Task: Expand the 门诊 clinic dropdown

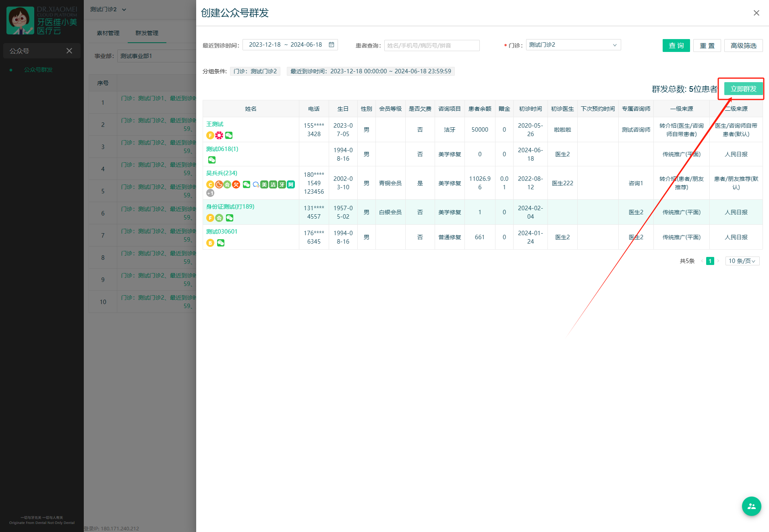Action: (x=573, y=45)
